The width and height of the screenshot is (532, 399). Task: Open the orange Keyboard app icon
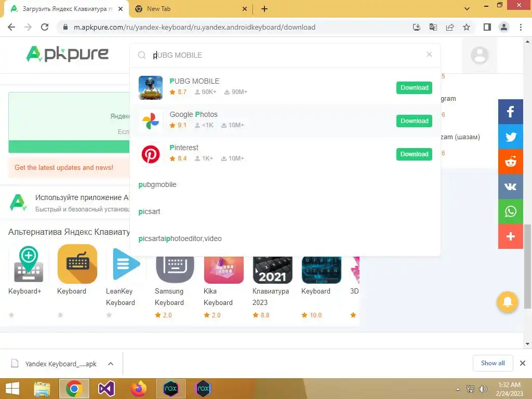[77, 264]
